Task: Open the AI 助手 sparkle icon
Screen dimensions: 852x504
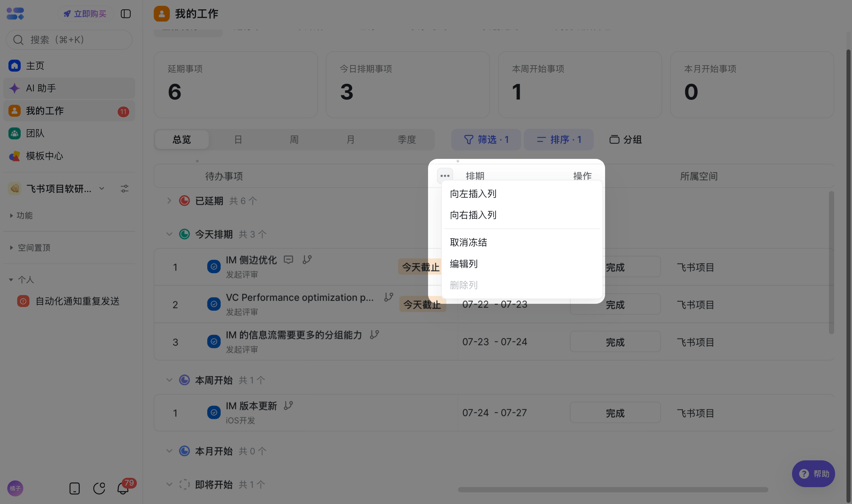Action: [14, 88]
